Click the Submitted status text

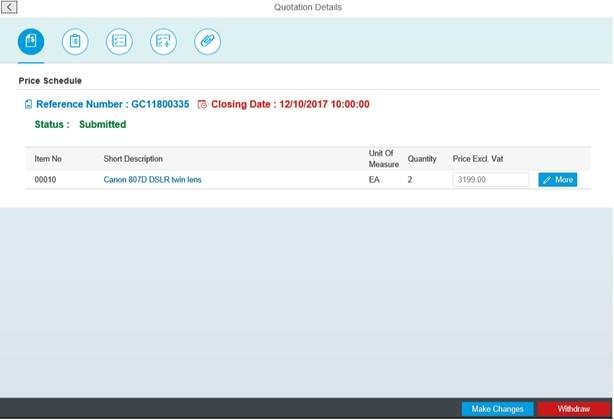103,124
